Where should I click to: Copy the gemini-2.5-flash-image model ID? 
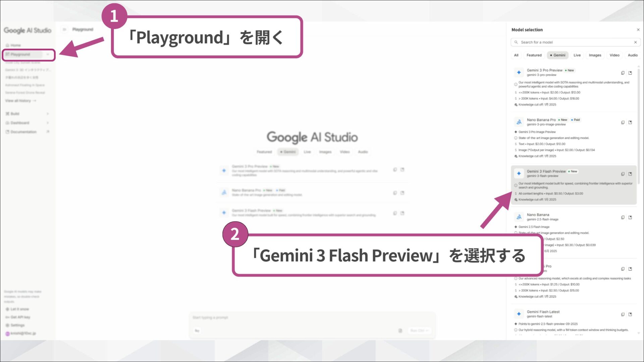[x=623, y=217]
